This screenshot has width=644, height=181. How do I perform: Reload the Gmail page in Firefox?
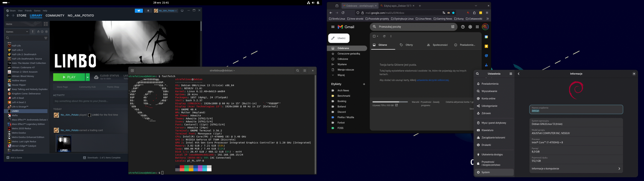pos(343,13)
